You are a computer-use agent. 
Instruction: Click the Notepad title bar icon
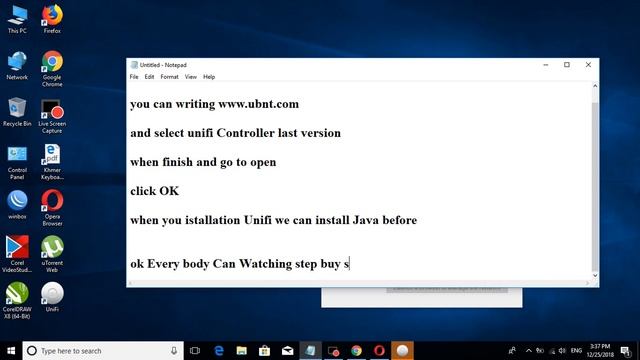point(134,65)
